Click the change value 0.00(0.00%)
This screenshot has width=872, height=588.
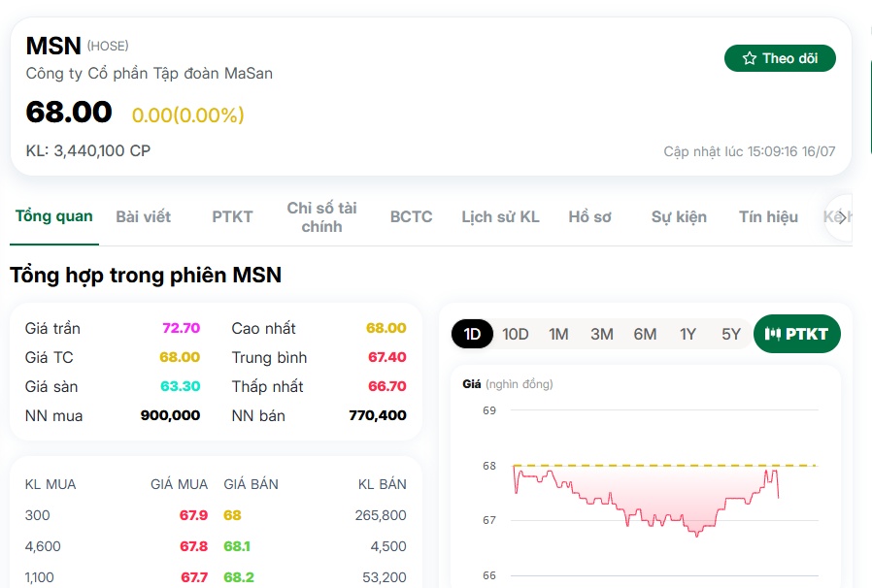(x=188, y=115)
